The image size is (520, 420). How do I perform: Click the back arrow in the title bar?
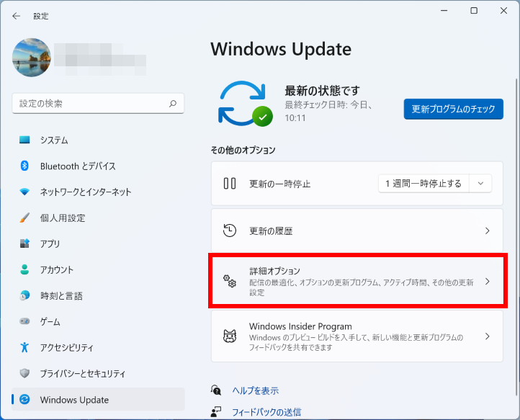pos(16,16)
